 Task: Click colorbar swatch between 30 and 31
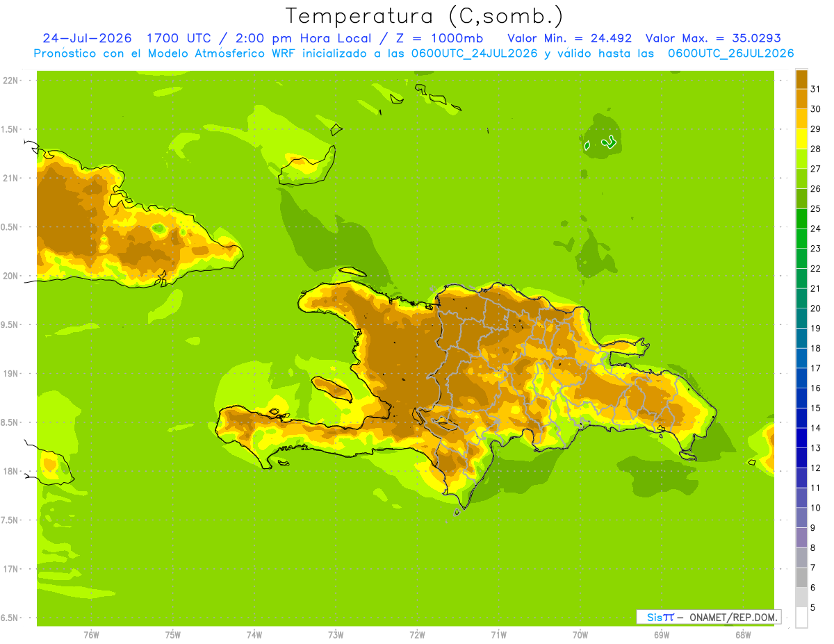point(801,99)
